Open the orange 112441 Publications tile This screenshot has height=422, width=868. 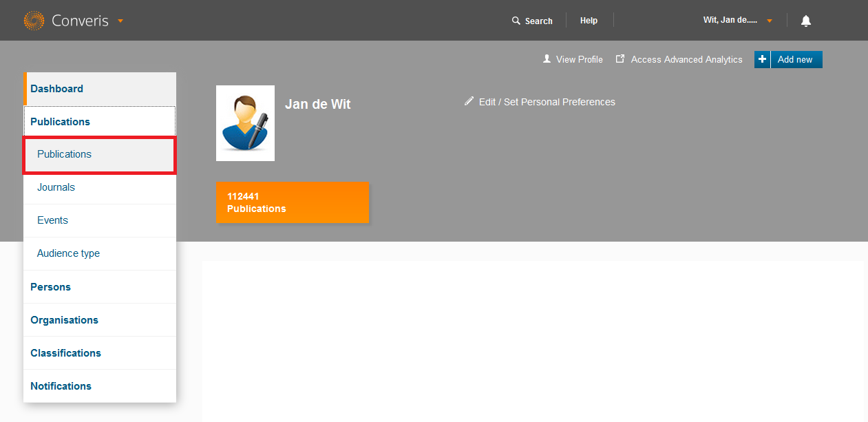click(293, 202)
